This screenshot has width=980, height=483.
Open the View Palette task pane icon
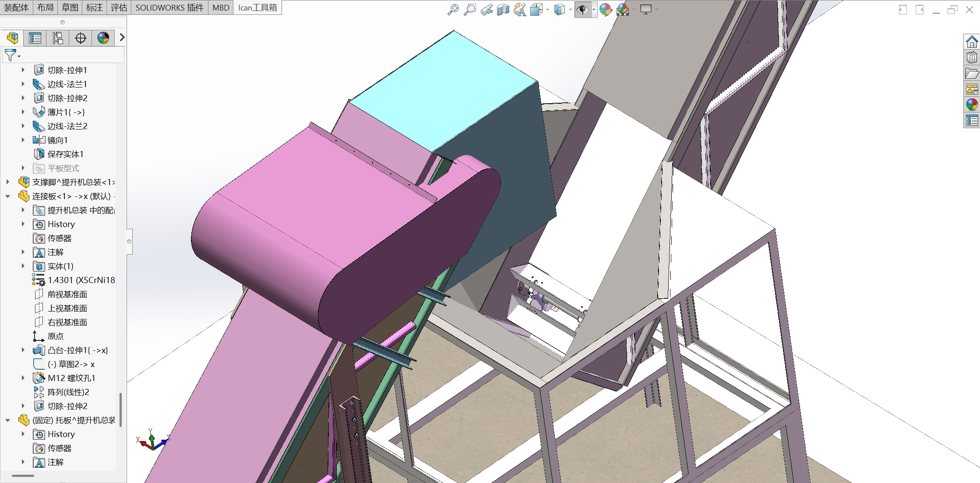(972, 89)
